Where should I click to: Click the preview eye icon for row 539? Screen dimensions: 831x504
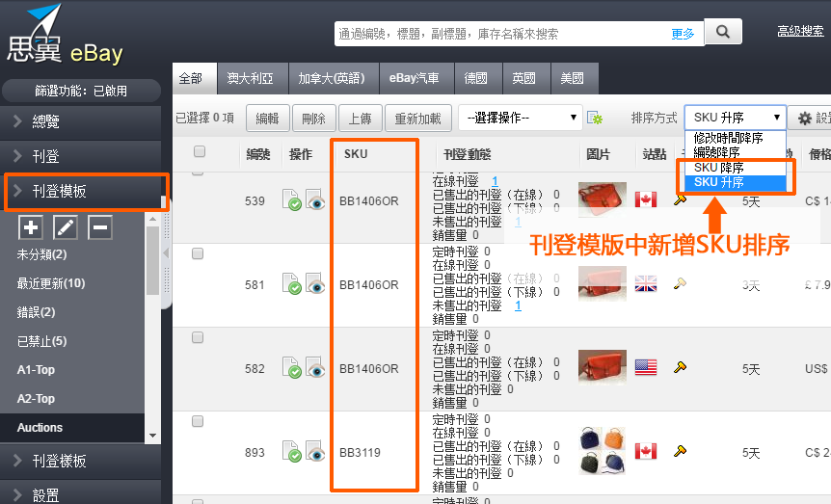(316, 199)
